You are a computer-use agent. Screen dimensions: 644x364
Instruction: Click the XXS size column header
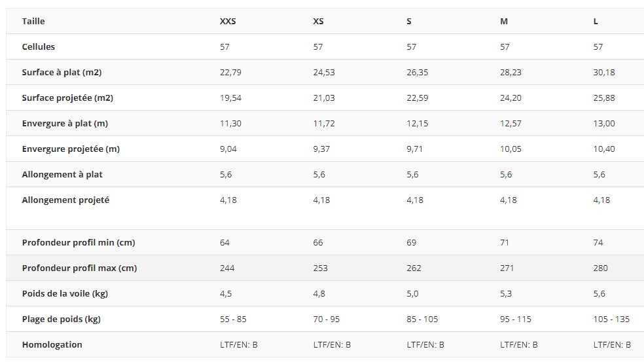click(x=228, y=22)
